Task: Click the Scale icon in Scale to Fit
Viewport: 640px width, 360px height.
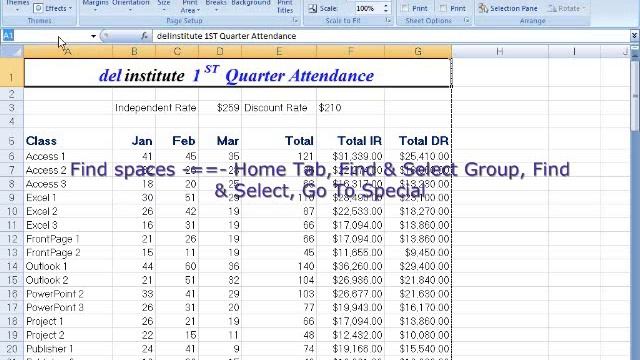Action: coord(313,8)
